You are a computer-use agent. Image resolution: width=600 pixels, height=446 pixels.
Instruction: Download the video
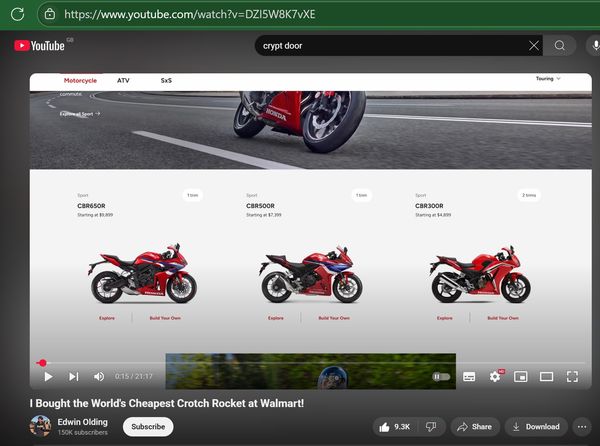pyautogui.click(x=536, y=426)
